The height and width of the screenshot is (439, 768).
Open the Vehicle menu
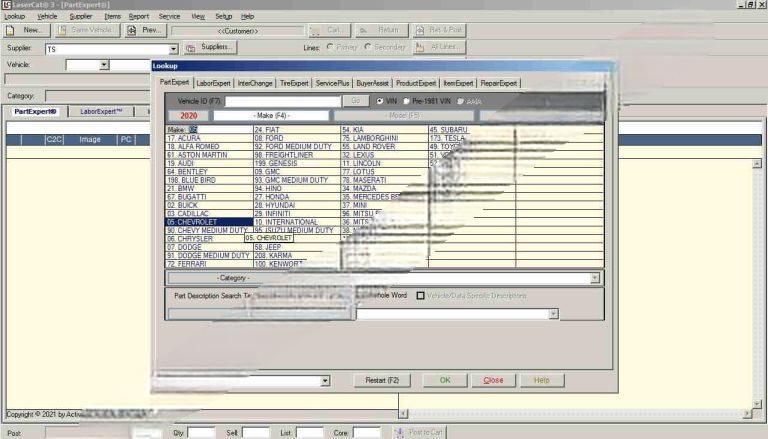point(47,16)
